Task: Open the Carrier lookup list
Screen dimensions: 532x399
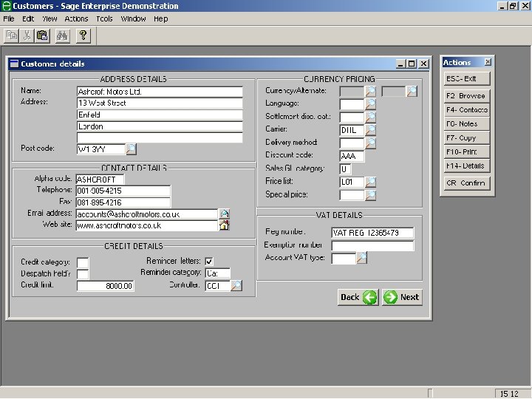Action: (x=371, y=129)
